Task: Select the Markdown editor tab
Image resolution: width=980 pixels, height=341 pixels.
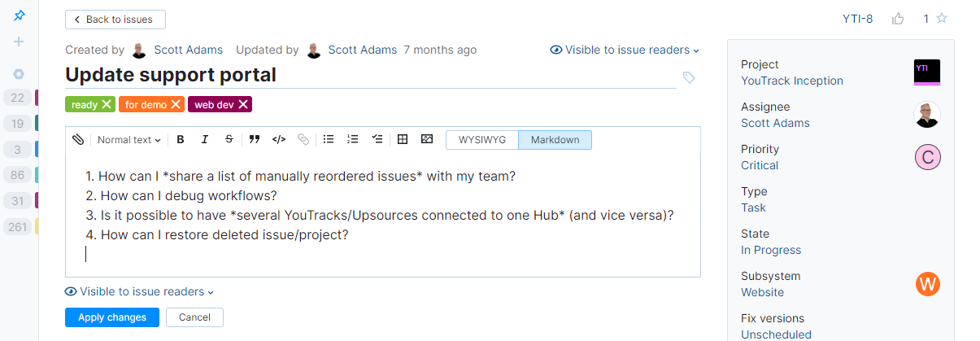Action: (x=555, y=140)
